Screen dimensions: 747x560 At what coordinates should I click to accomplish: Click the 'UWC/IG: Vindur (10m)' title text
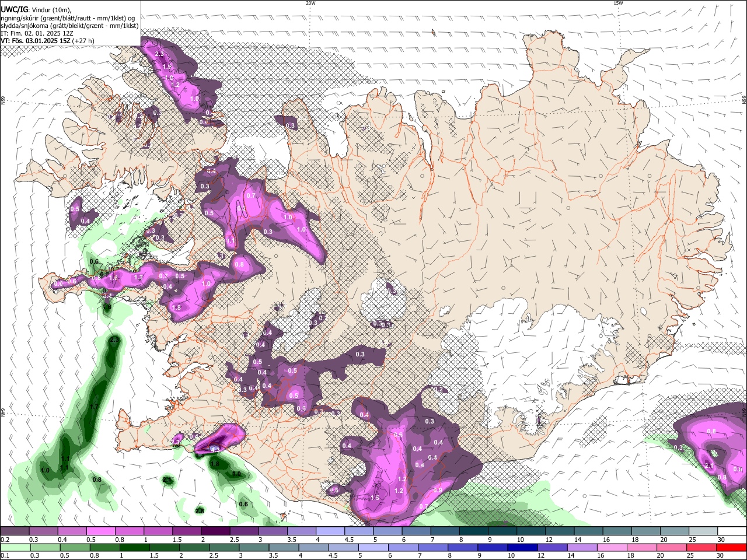coord(36,9)
